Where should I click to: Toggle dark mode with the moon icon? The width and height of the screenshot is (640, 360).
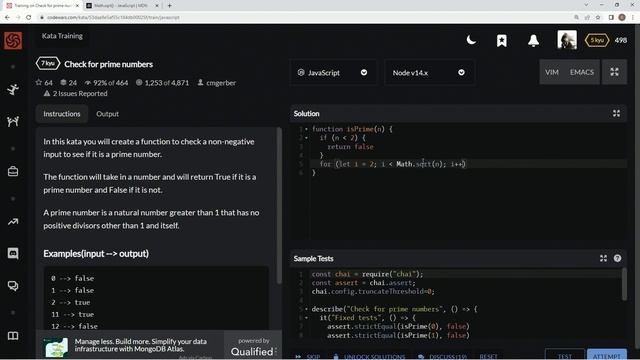tap(471, 40)
